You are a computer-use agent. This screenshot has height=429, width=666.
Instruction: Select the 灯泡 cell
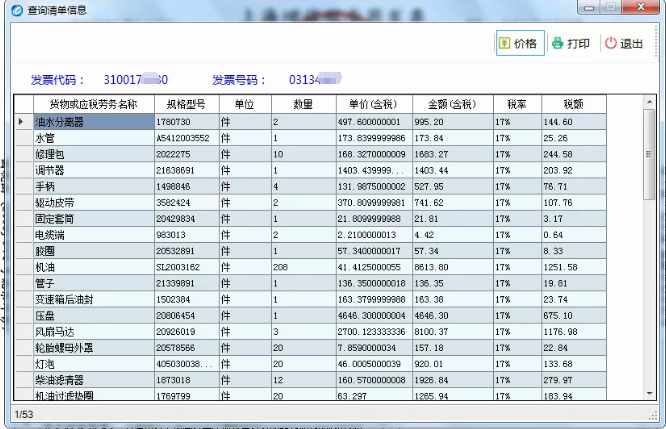tap(93, 364)
